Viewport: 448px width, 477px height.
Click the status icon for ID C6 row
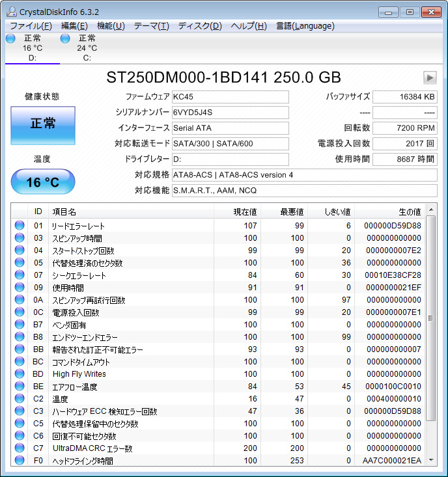pyautogui.click(x=20, y=435)
